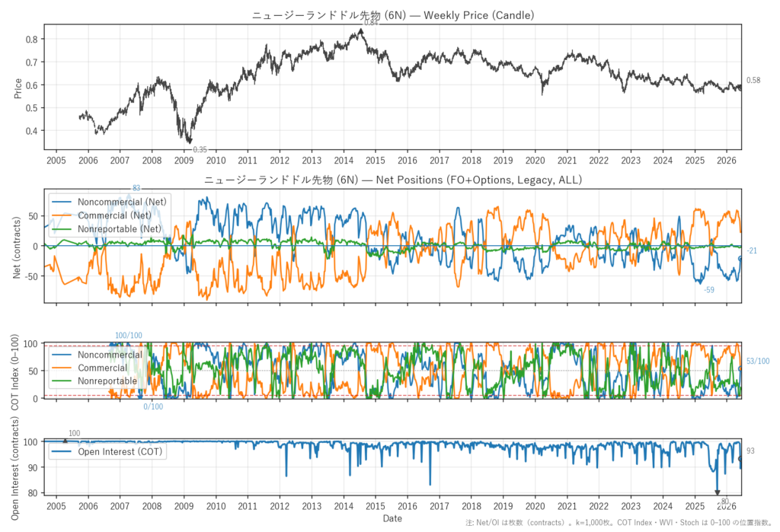Click the 0/100 COT index annotation

point(153,406)
